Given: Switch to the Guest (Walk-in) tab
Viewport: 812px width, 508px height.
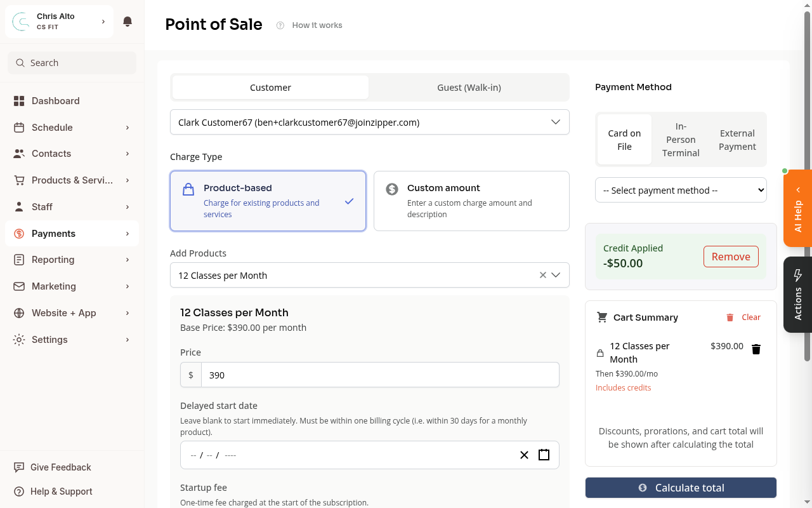Looking at the screenshot, I should click(x=469, y=87).
